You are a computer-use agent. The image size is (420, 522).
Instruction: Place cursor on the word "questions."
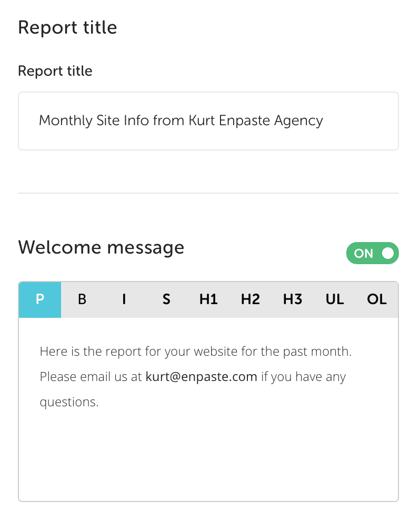tap(69, 403)
